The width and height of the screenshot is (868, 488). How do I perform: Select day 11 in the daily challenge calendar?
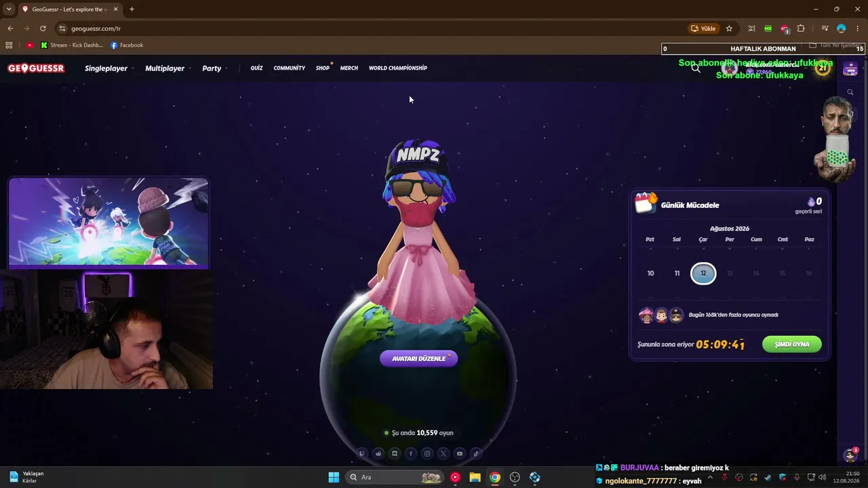pos(677,273)
